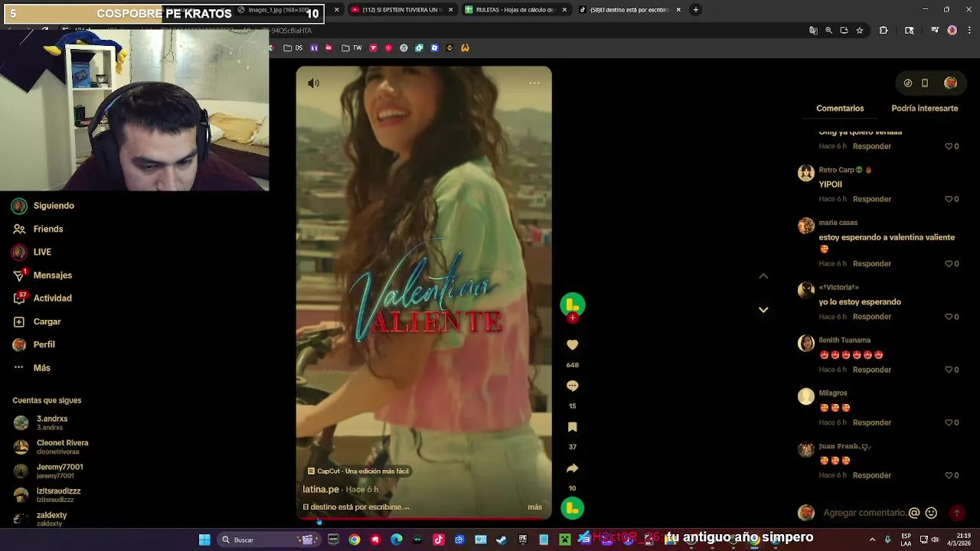
Task: Open the spinning sound disc icon
Action: [x=572, y=508]
